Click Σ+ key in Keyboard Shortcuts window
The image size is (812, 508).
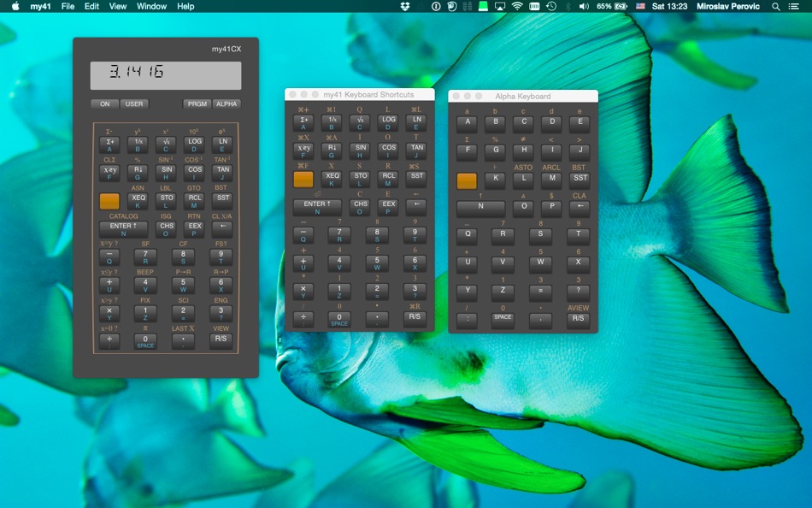click(303, 123)
